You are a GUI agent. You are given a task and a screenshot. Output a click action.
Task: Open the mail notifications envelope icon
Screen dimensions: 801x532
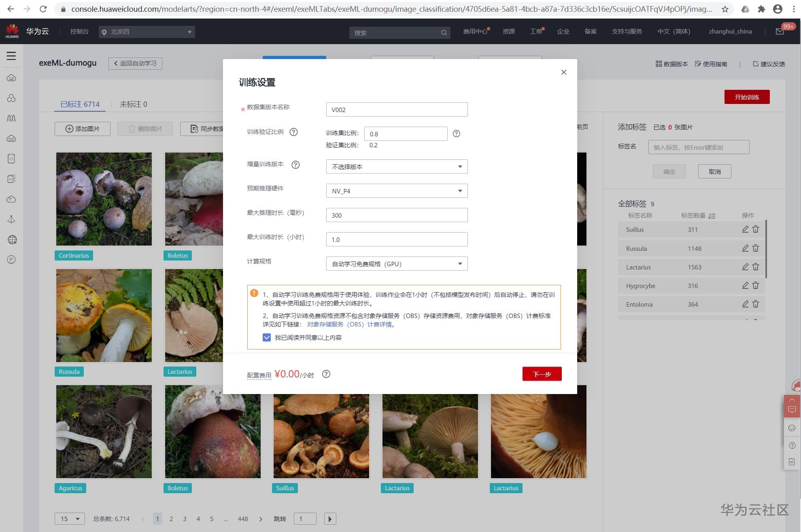780,32
